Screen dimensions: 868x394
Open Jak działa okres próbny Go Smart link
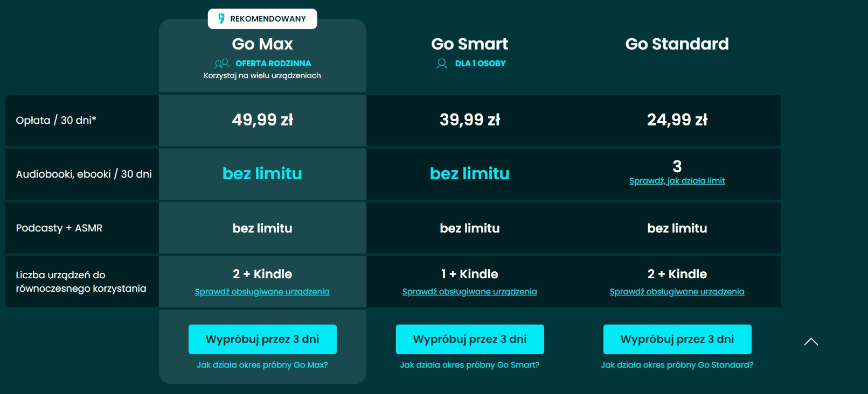coord(470,365)
